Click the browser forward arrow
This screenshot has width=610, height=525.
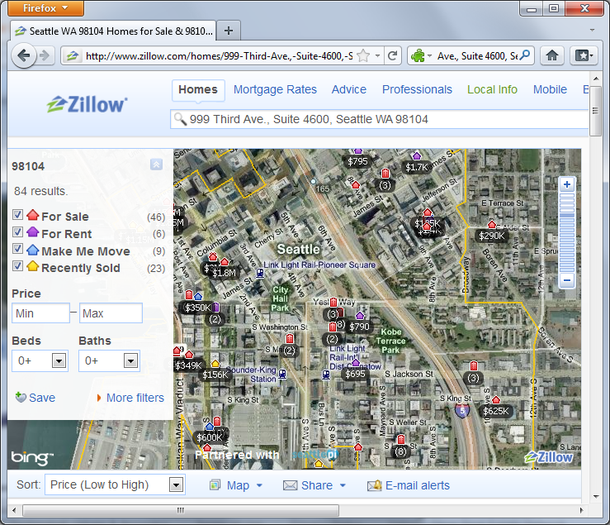(45, 56)
